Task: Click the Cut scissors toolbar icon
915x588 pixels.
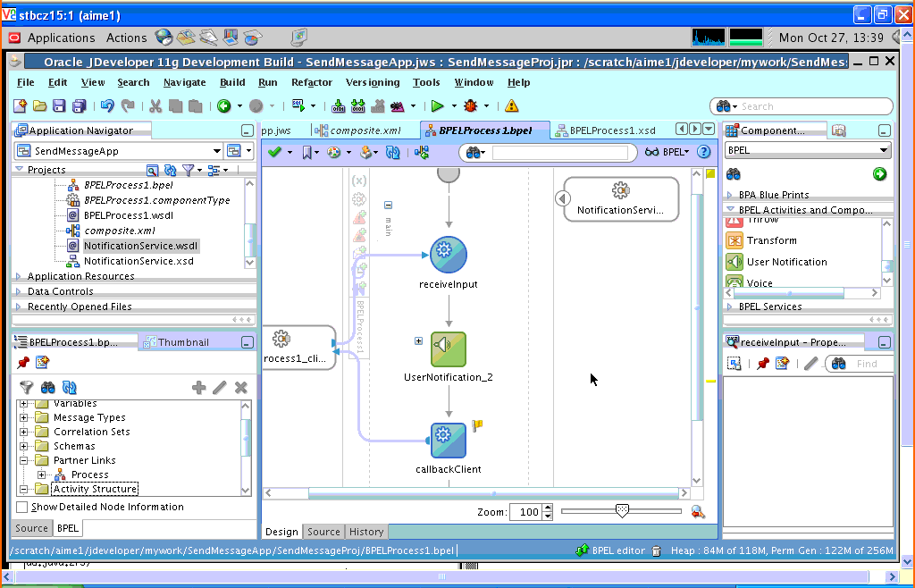Action: [155, 105]
